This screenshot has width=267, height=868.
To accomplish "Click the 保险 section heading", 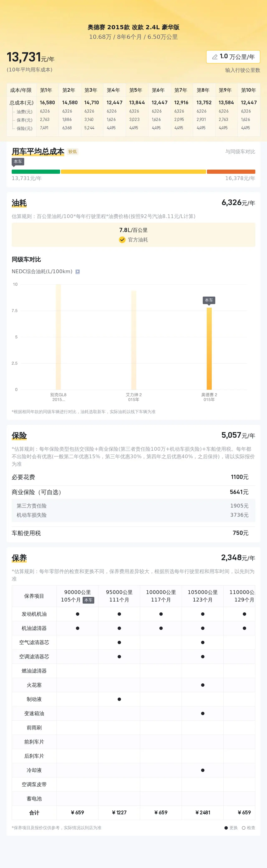I will pos(19,436).
